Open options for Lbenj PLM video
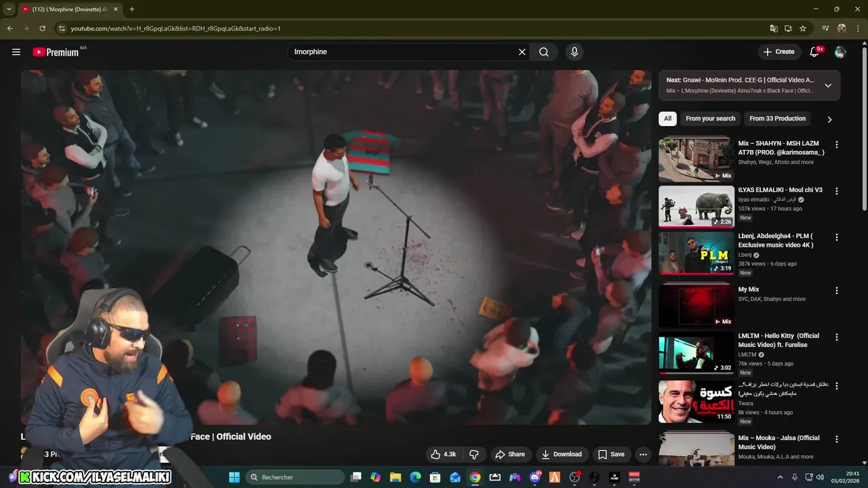The image size is (868, 488). tap(837, 237)
